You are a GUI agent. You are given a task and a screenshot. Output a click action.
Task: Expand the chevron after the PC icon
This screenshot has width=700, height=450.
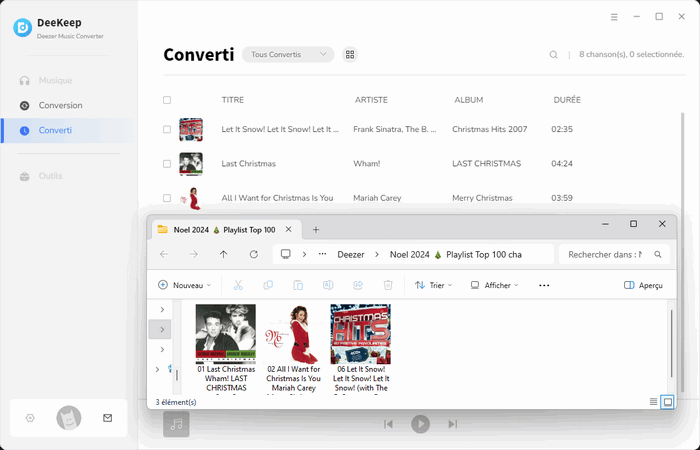(x=304, y=254)
